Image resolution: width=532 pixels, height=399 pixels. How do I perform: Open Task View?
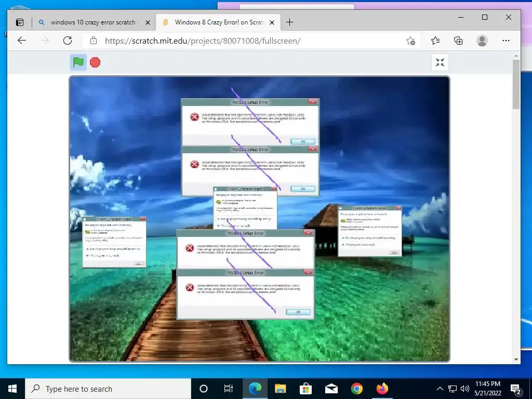pyautogui.click(x=229, y=389)
